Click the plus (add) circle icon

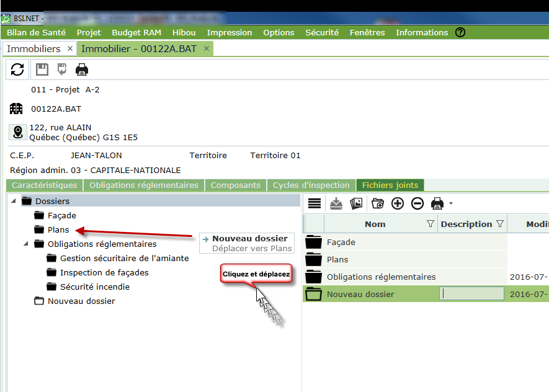pos(398,203)
